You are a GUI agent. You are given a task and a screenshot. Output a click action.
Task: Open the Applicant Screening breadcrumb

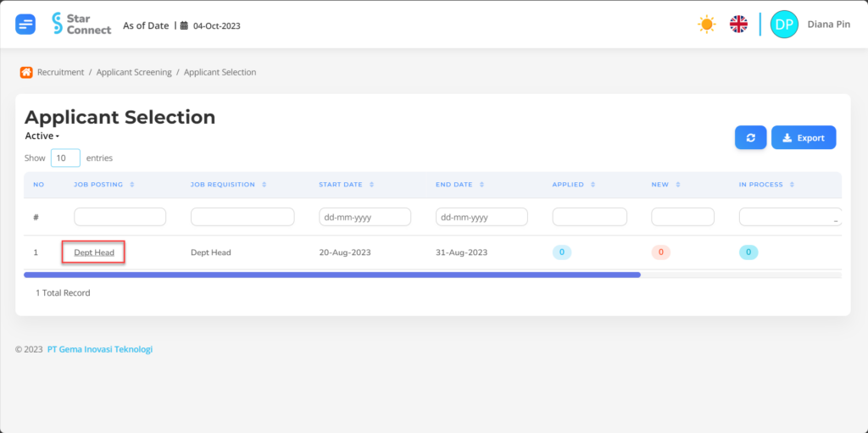(134, 72)
